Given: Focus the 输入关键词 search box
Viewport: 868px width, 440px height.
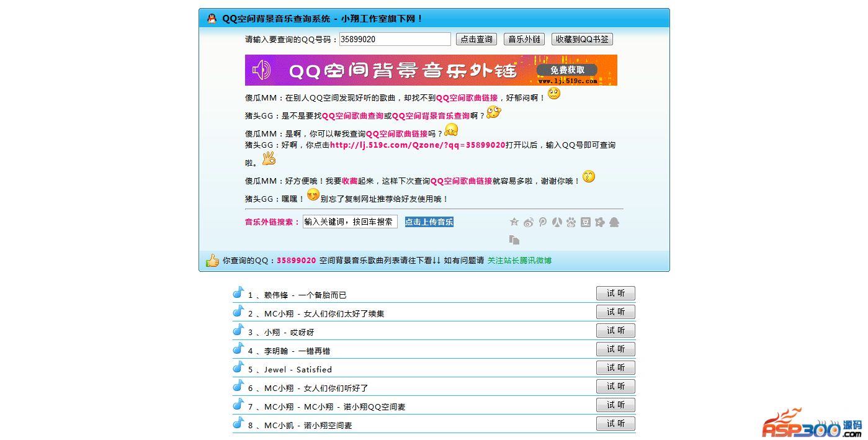Looking at the screenshot, I should pos(350,222).
